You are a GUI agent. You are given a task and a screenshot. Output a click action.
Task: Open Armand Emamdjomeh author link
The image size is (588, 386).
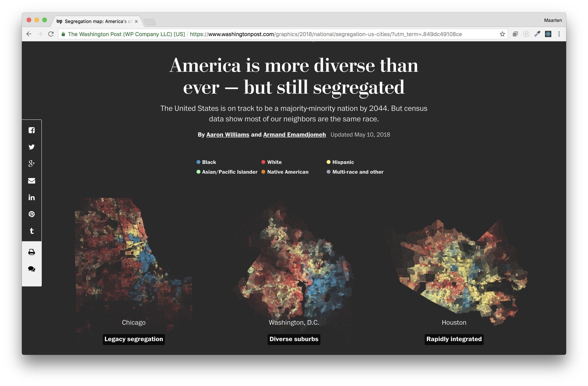click(x=294, y=135)
